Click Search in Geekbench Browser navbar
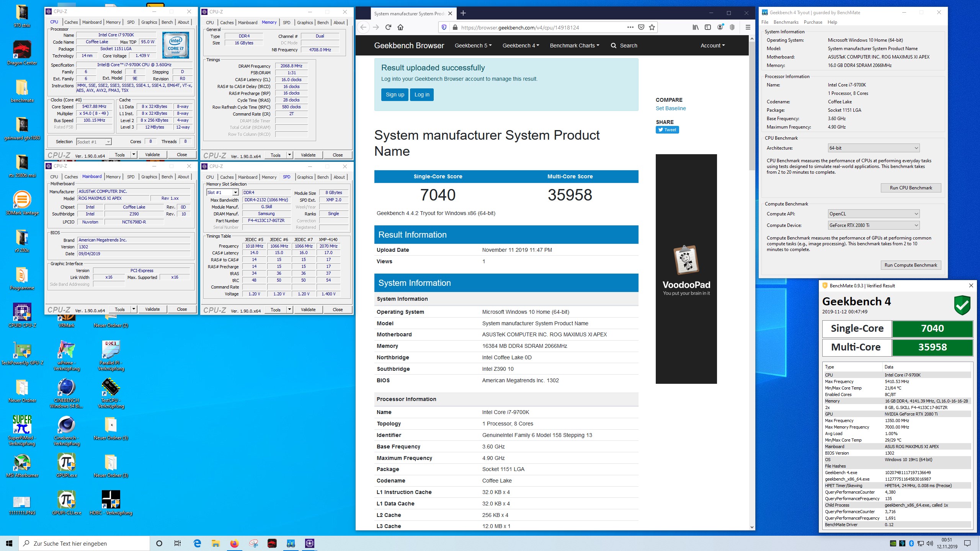Screen dimensions: 980x551 624,46
